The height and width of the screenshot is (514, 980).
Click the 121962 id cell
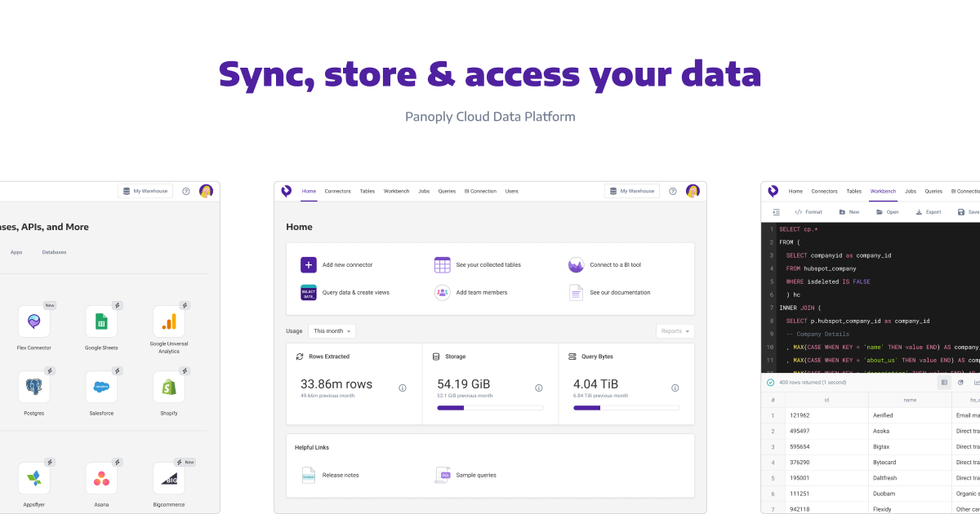pos(826,415)
